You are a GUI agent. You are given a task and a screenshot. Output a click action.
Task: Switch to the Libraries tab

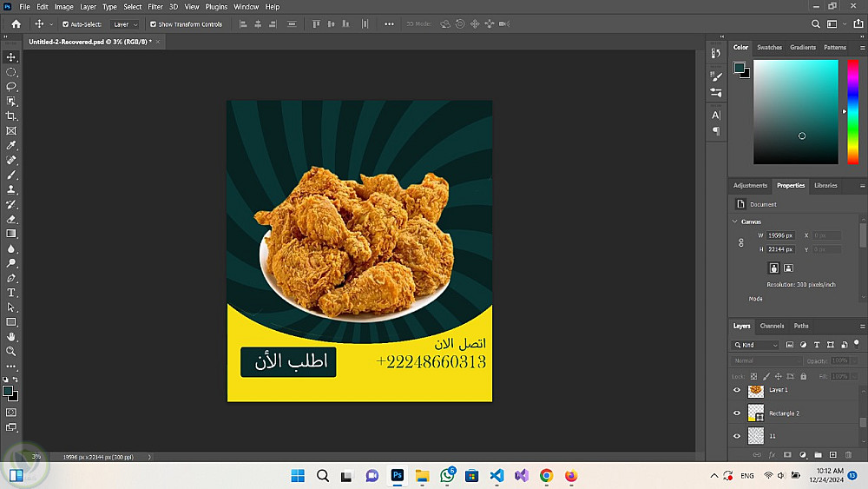825,186
